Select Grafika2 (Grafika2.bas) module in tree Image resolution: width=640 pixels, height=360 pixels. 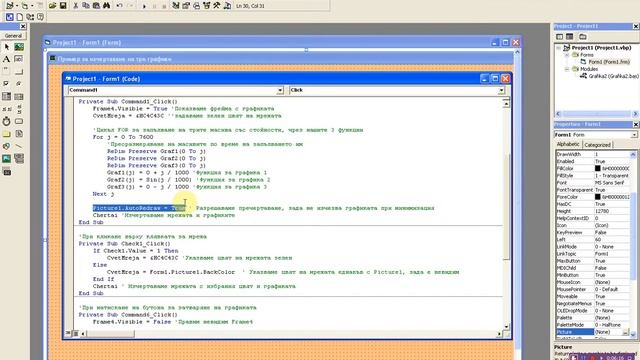(x=613, y=76)
